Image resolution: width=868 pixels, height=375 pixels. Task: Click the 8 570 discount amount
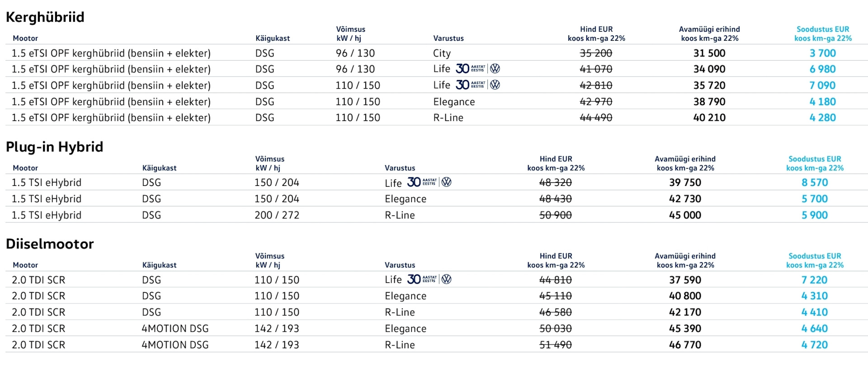pos(815,183)
